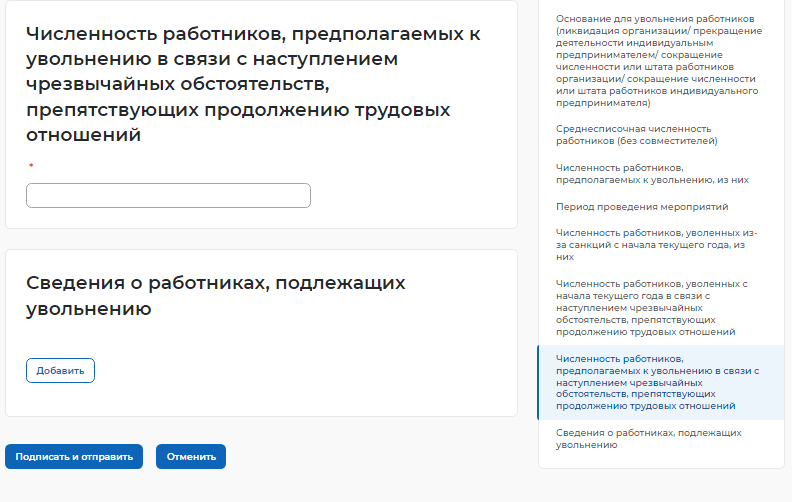Go to Среднесписочная численность работников section
This screenshot has height=502, width=792.
[636, 135]
